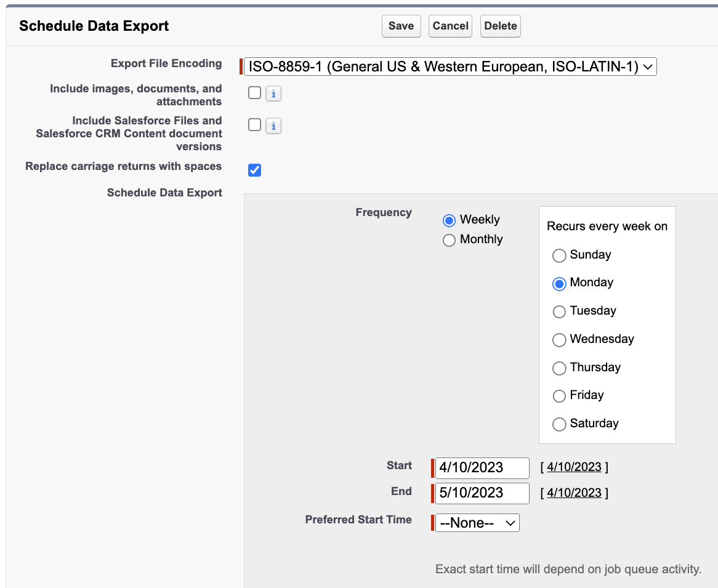Check Include Salesforce Files and CRM Content
This screenshot has height=588, width=718.
[x=254, y=124]
